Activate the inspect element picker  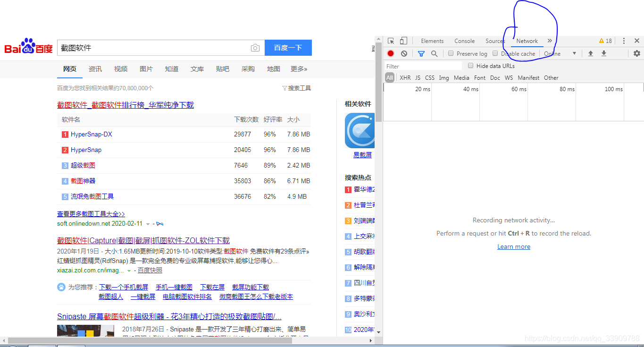tap(391, 41)
